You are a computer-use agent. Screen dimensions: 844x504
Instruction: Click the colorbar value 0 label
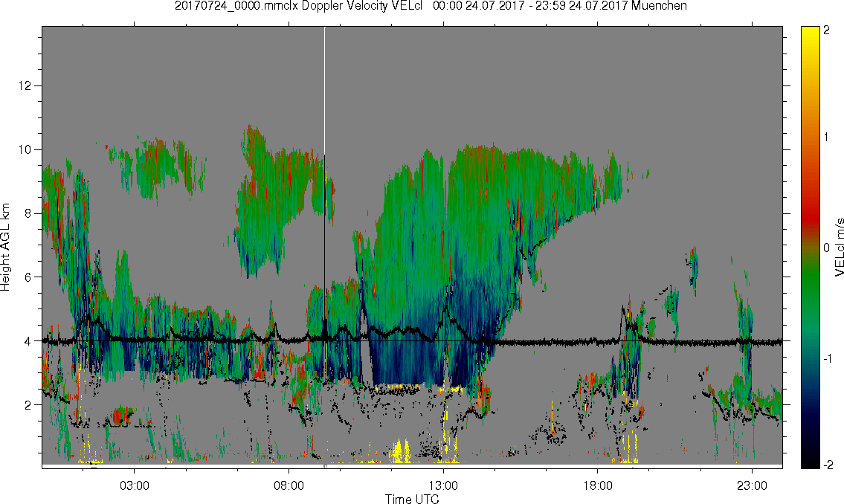[x=827, y=248]
